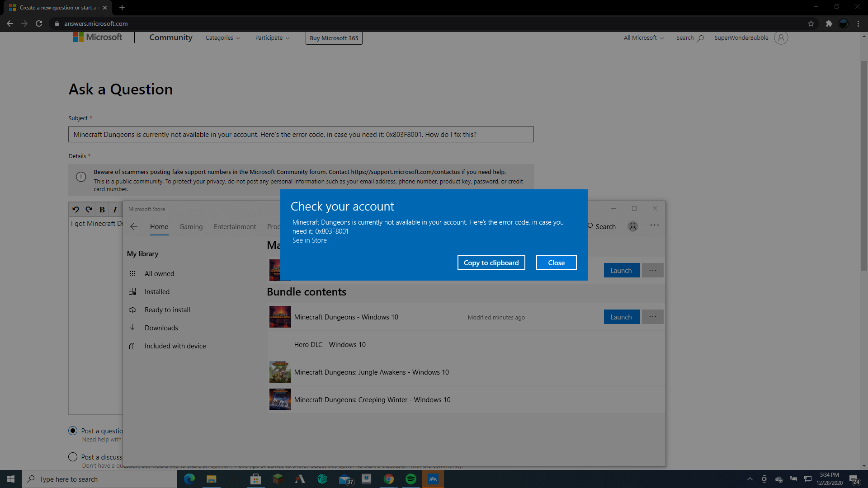Open Minecraft Dungeons: Creeping Winter - Windows 10

coord(466,399)
